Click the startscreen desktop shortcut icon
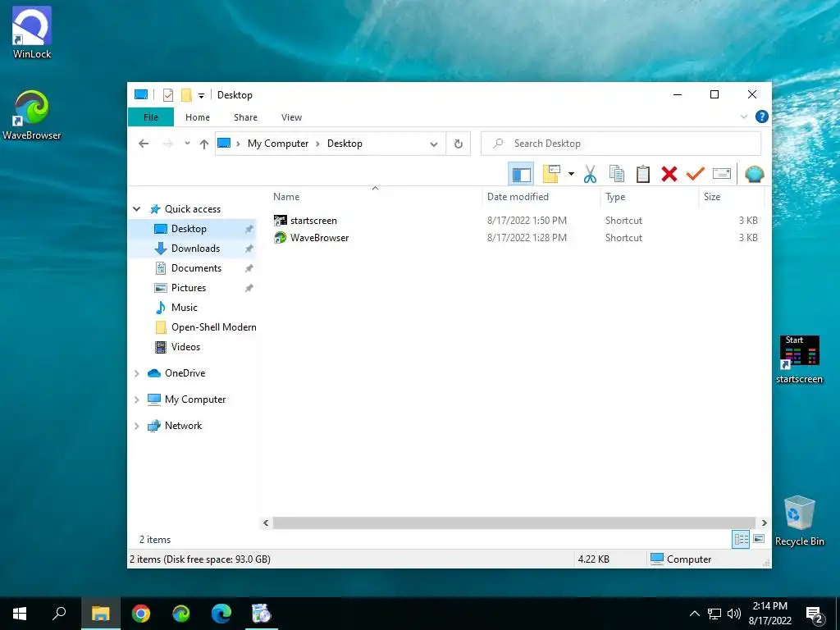This screenshot has width=840, height=630. point(799,359)
